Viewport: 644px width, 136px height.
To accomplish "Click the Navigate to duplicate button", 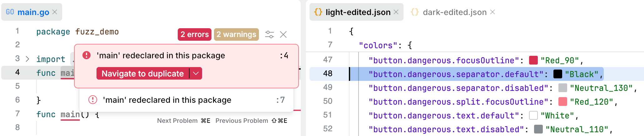I will 143,74.
